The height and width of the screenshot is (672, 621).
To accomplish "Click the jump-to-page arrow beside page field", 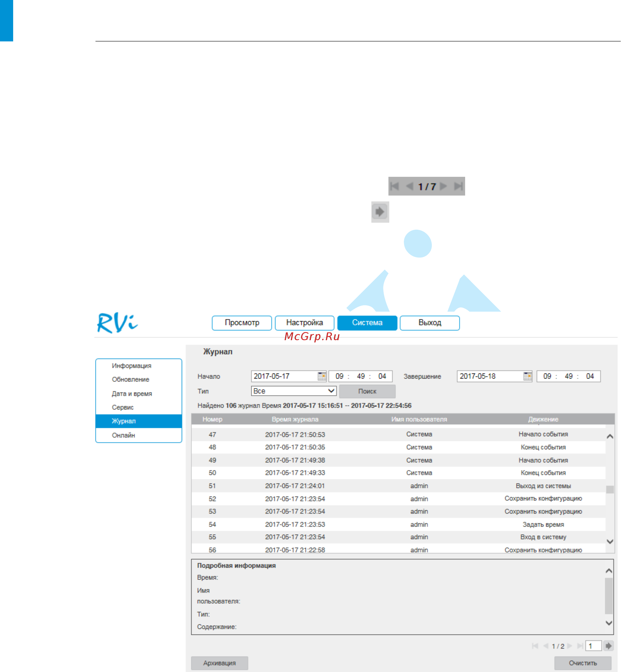I will (608, 646).
